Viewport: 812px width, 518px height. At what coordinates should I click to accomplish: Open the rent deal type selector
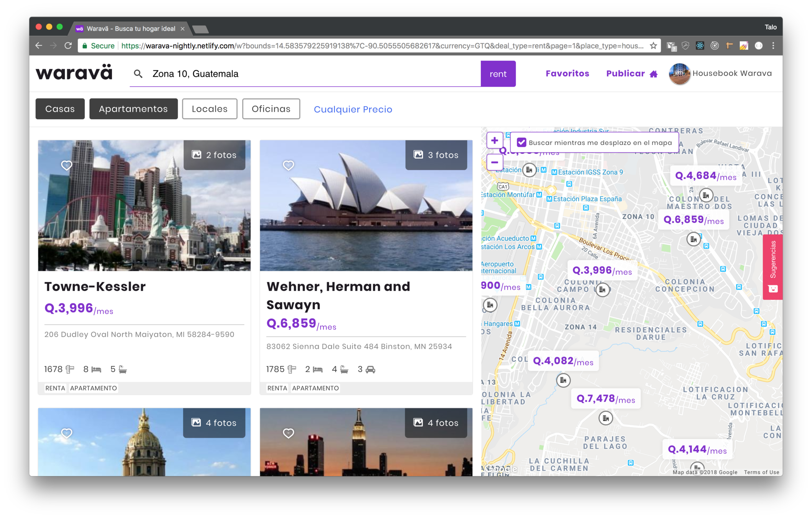pos(498,74)
